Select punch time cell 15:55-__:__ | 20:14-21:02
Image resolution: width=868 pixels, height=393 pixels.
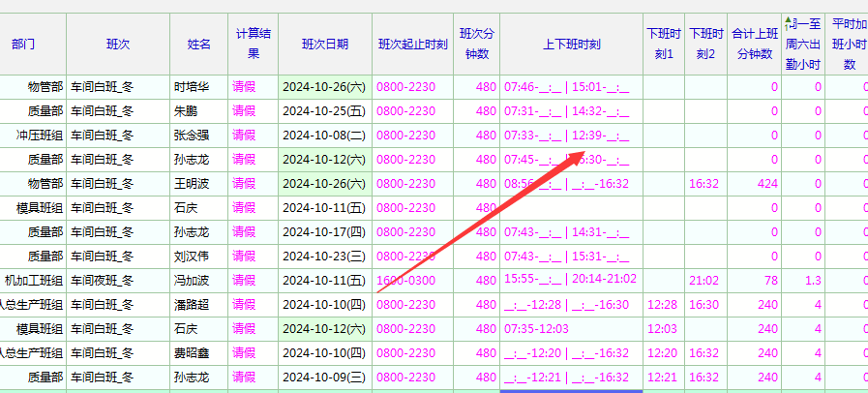(570, 279)
